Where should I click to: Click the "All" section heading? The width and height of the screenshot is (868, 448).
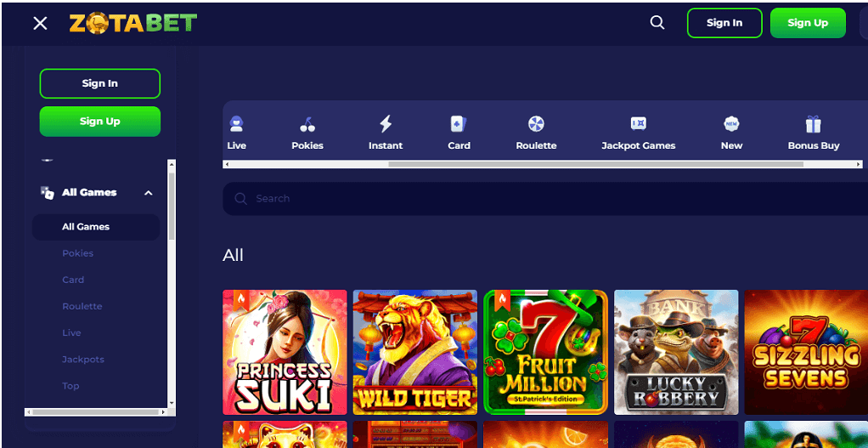233,255
